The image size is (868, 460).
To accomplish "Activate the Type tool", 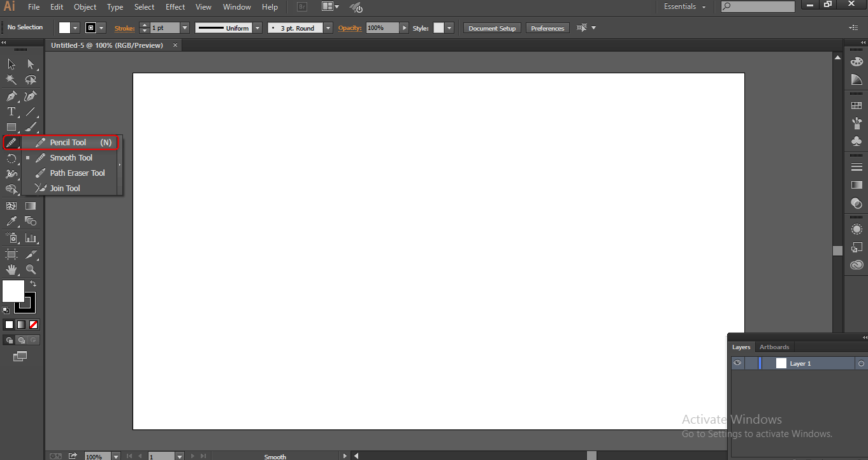I will pyautogui.click(x=11, y=111).
